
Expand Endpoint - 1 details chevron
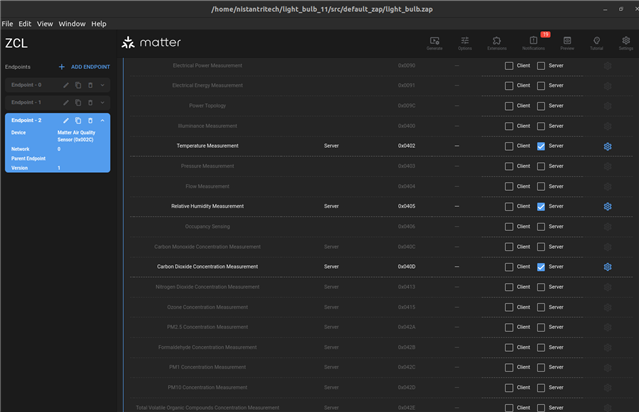point(102,103)
